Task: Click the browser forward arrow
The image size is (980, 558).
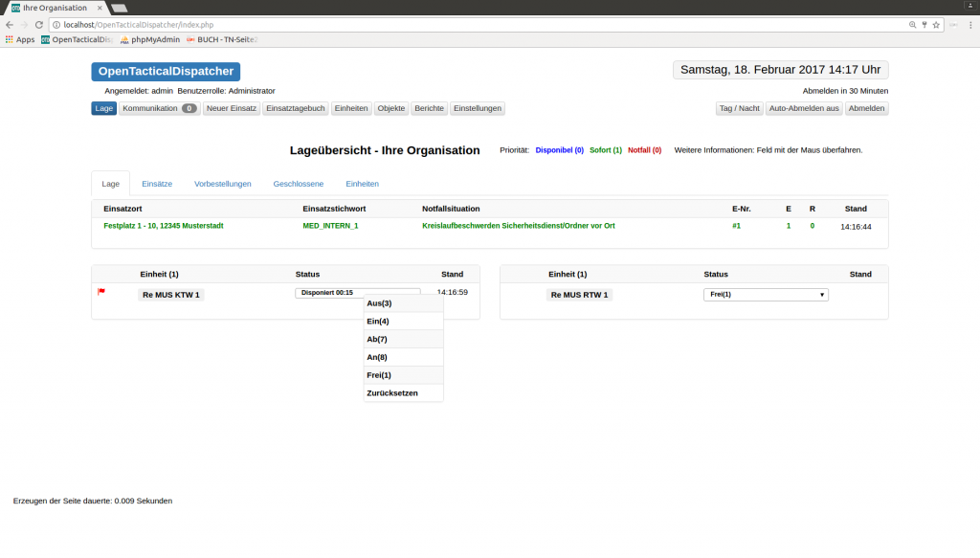Action: [24, 25]
